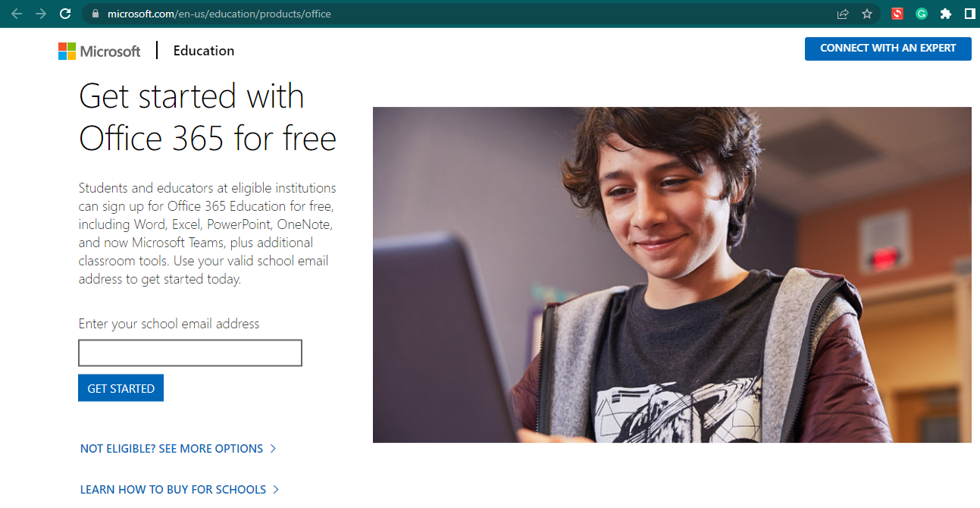Click the browser forward arrow
Viewport: 980px width, 508px height.
41,14
